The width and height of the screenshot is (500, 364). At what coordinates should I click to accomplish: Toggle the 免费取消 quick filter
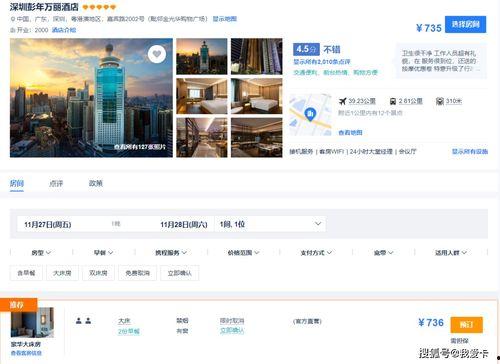(x=137, y=273)
